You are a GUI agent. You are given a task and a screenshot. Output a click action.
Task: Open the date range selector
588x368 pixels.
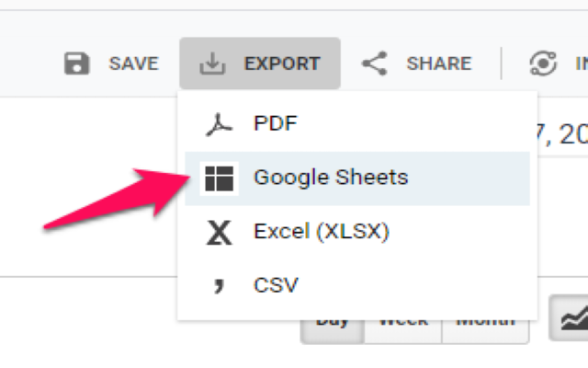coord(560,135)
